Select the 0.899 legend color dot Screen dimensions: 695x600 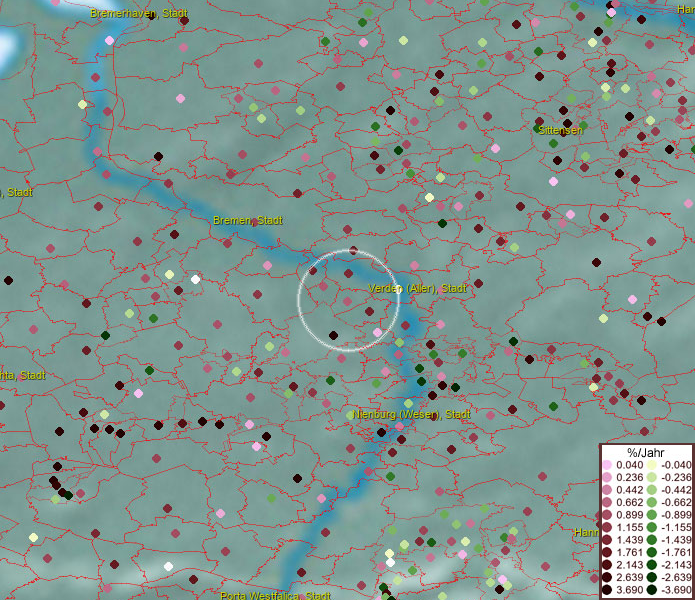pyautogui.click(x=607, y=515)
